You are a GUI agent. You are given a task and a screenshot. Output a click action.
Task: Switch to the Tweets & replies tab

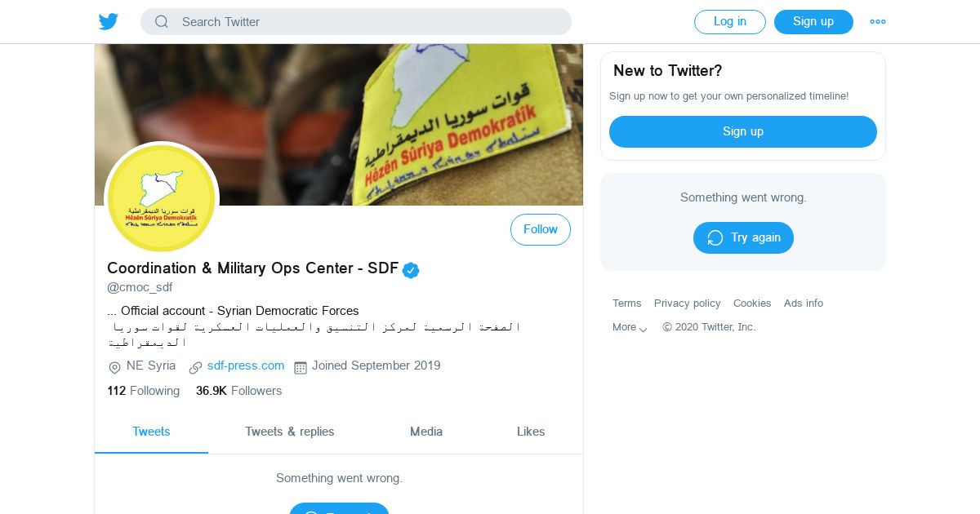point(290,432)
